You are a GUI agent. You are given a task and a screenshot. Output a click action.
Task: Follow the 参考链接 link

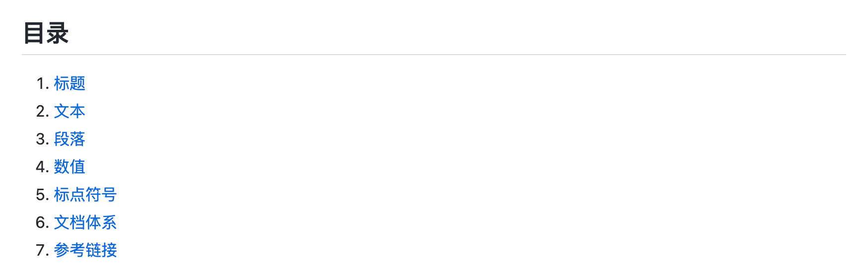(x=85, y=250)
